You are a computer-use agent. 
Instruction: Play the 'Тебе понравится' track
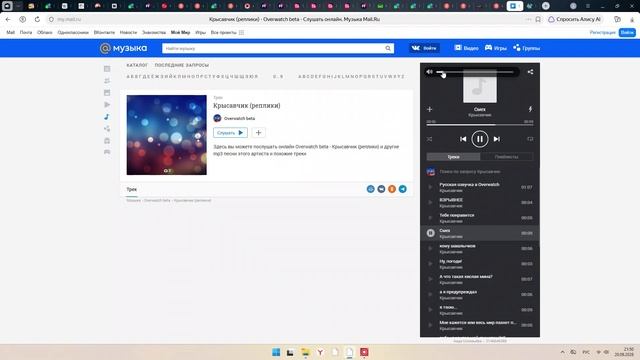click(430, 218)
